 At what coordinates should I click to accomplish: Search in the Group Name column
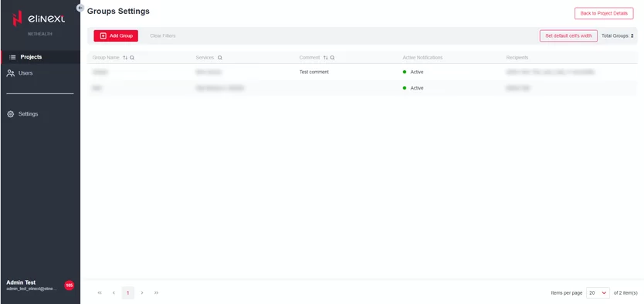pyautogui.click(x=132, y=58)
